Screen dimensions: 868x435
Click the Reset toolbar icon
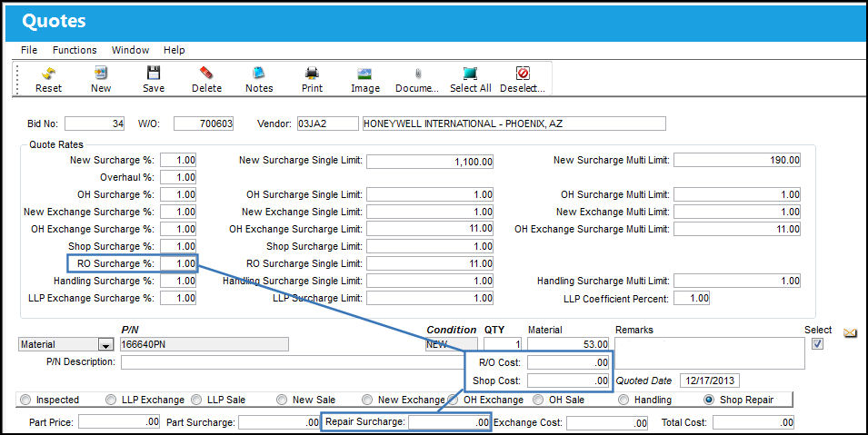(49, 74)
